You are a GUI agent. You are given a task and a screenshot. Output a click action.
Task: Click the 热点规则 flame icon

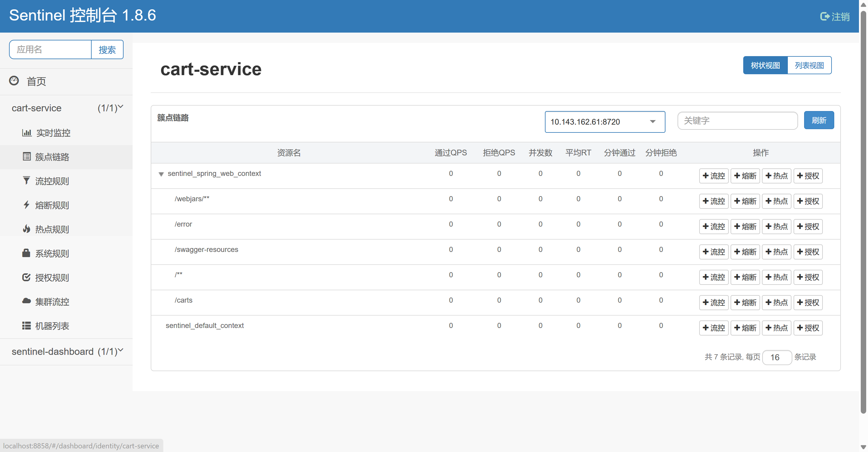[26, 229]
